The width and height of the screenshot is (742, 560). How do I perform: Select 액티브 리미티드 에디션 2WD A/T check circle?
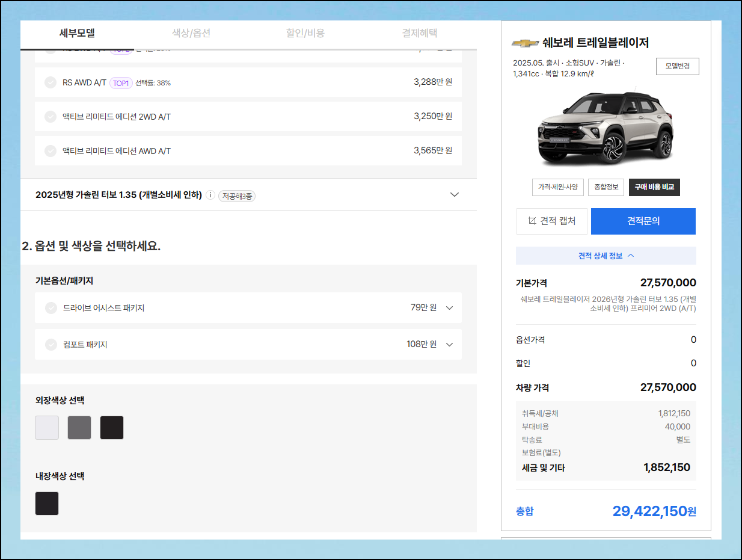(x=51, y=117)
